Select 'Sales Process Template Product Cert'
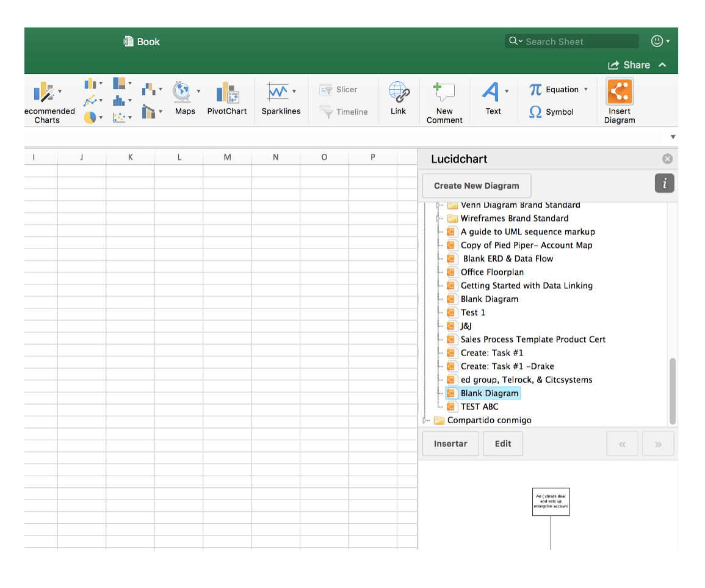 pos(533,339)
